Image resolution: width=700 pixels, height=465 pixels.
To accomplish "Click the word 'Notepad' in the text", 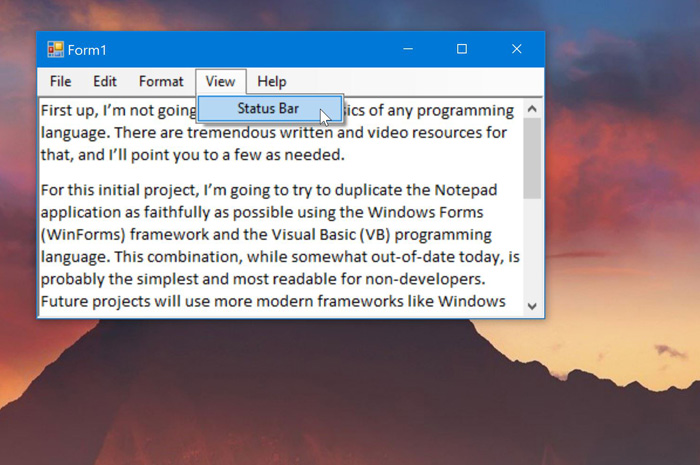I will click(x=466, y=190).
